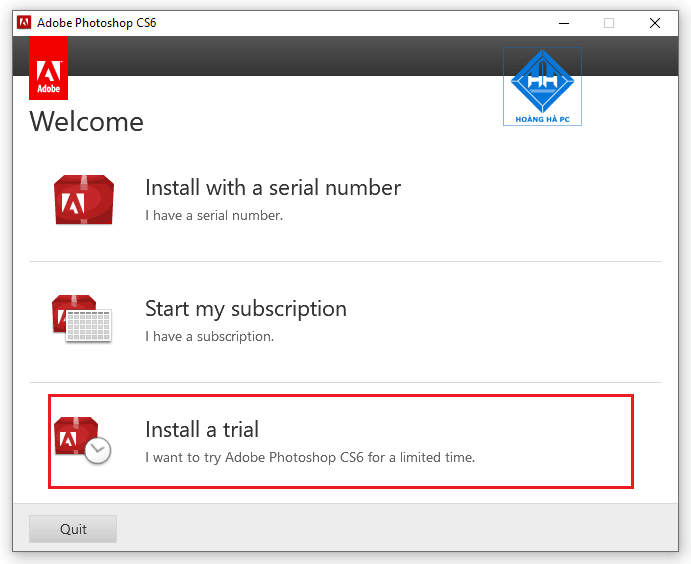691x564 pixels.
Task: Minimize the installer window
Action: tap(564, 23)
